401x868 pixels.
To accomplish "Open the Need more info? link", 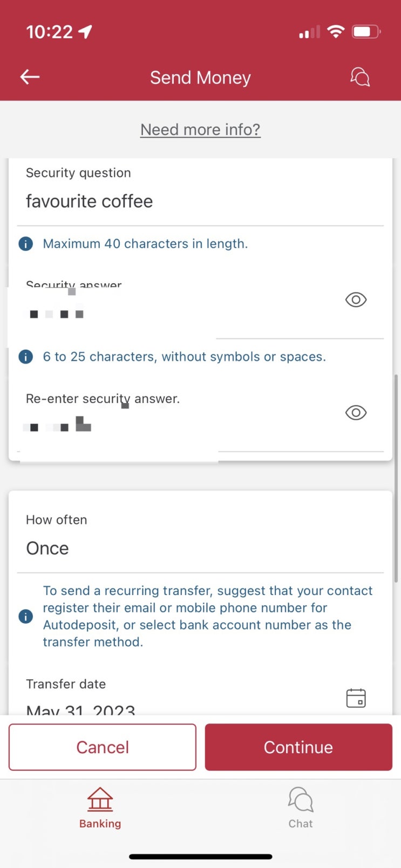I will 200,129.
